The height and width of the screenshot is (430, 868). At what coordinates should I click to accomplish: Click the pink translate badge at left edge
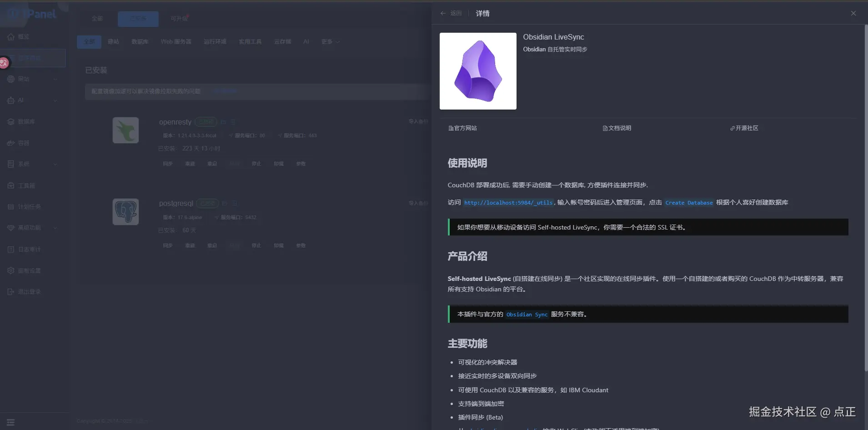pyautogui.click(x=4, y=63)
